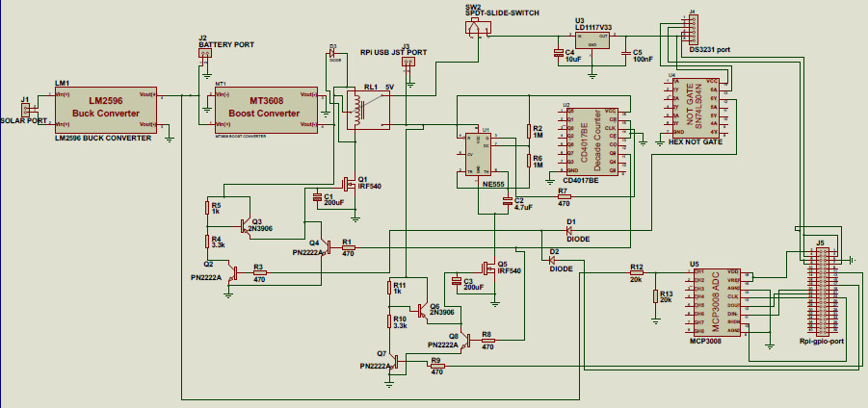The image size is (868, 408).
Task: Select resistor R7 470
Action: click(563, 196)
